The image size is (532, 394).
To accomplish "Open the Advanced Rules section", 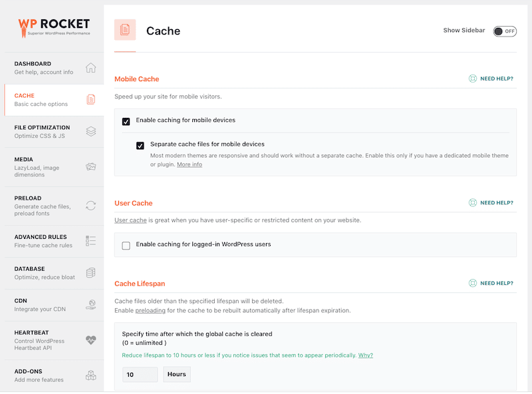I will pos(55,241).
